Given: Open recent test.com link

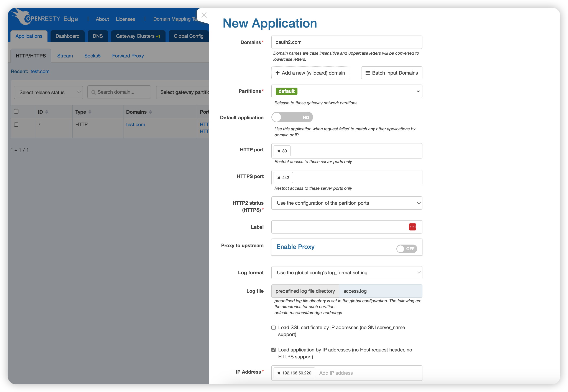Looking at the screenshot, I should click(x=40, y=72).
